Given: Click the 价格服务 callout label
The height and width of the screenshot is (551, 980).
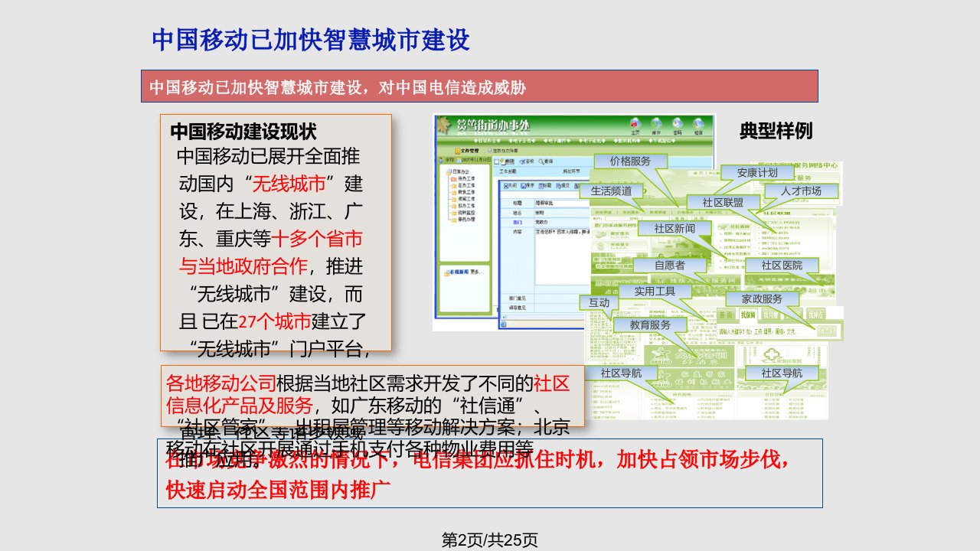Looking at the screenshot, I should pyautogui.click(x=630, y=161).
